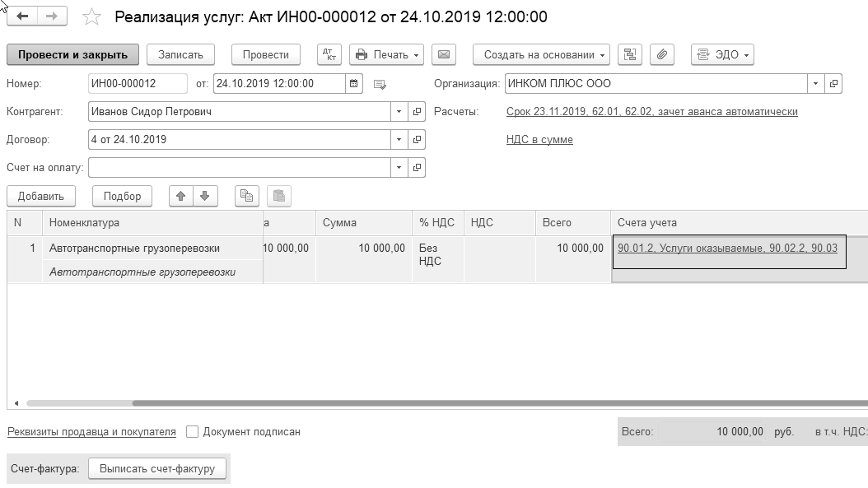
Task: Open ЭДО dropdown menu
Action: click(722, 55)
